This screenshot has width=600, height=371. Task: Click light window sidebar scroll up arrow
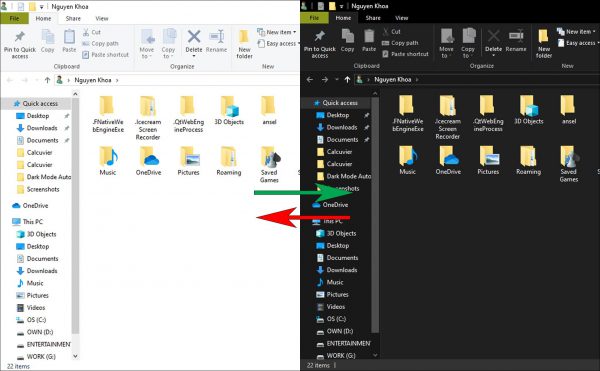pyautogui.click(x=75, y=94)
